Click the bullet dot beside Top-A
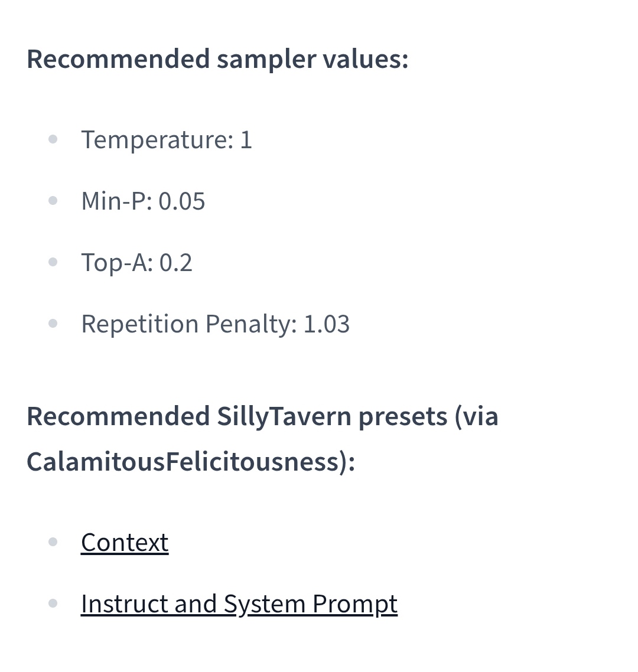Image resolution: width=638 pixels, height=672 pixels. click(x=53, y=262)
